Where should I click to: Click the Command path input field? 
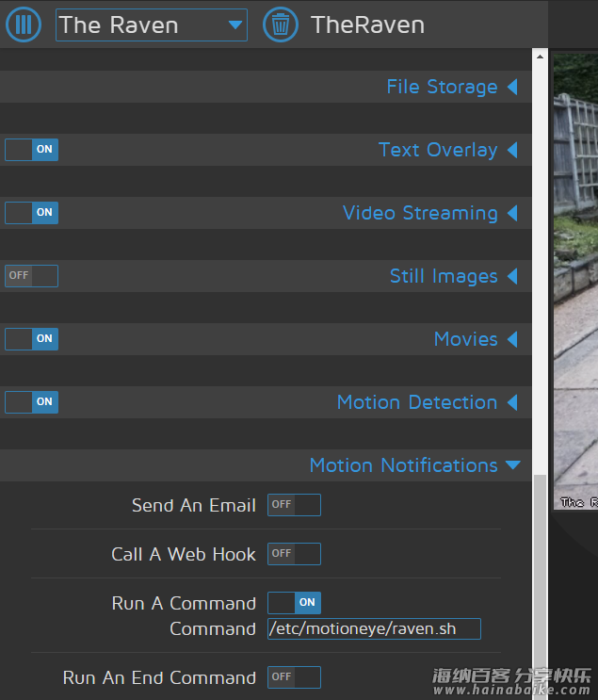374,628
